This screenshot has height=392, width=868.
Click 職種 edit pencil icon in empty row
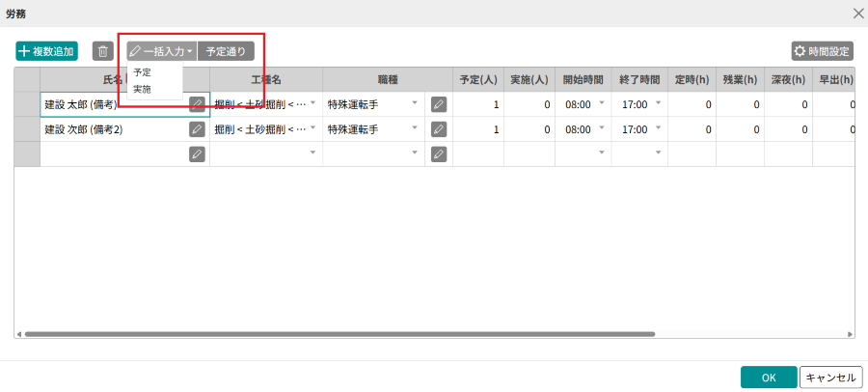click(x=439, y=154)
